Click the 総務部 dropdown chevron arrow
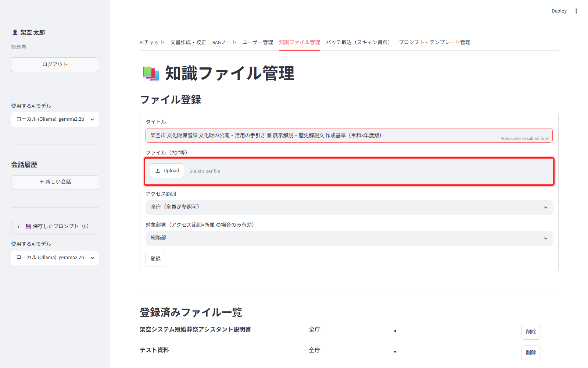This screenshot has height=368, width=588. click(546, 238)
